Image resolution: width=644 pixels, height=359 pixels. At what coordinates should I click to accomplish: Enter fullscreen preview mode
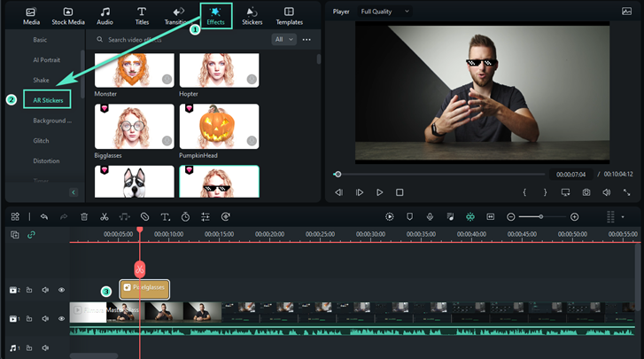click(627, 192)
